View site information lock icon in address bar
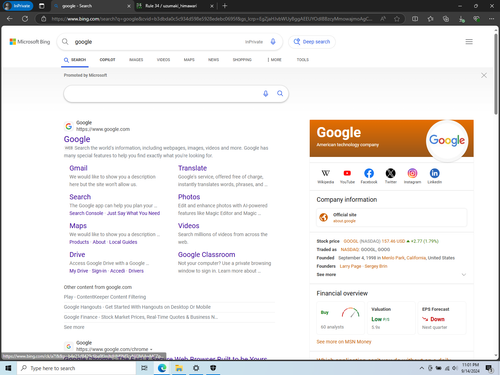Screen dimensions: 500x375 [x=43, y=19]
